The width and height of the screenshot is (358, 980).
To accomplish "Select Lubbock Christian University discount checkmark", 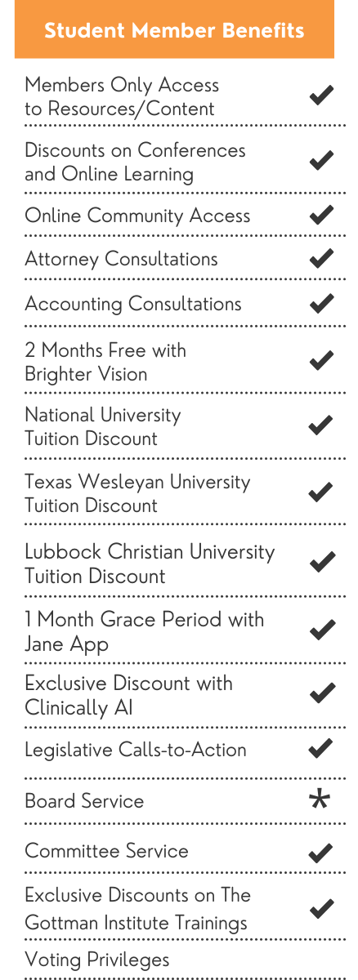I will (x=321, y=562).
